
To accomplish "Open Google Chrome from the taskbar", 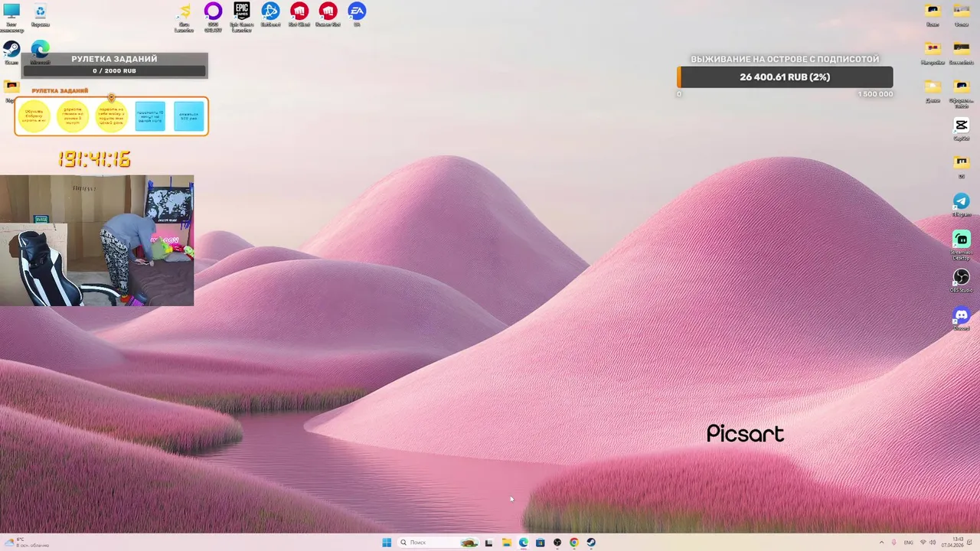I will click(574, 543).
